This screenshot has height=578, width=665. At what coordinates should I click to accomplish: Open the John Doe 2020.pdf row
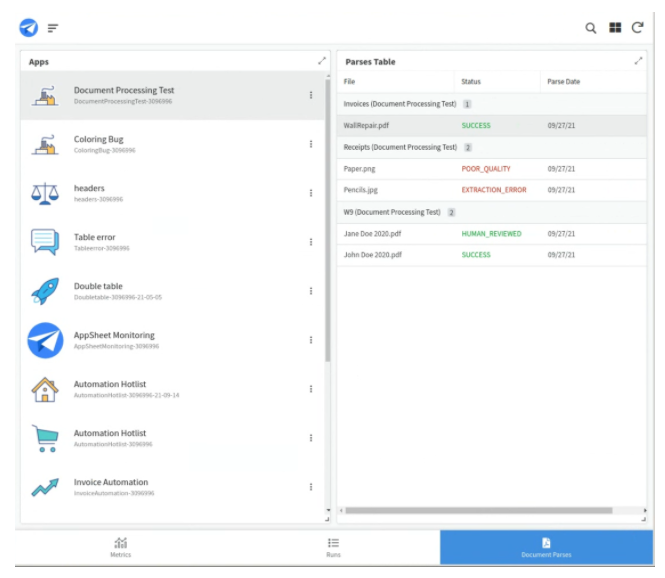coord(492,255)
